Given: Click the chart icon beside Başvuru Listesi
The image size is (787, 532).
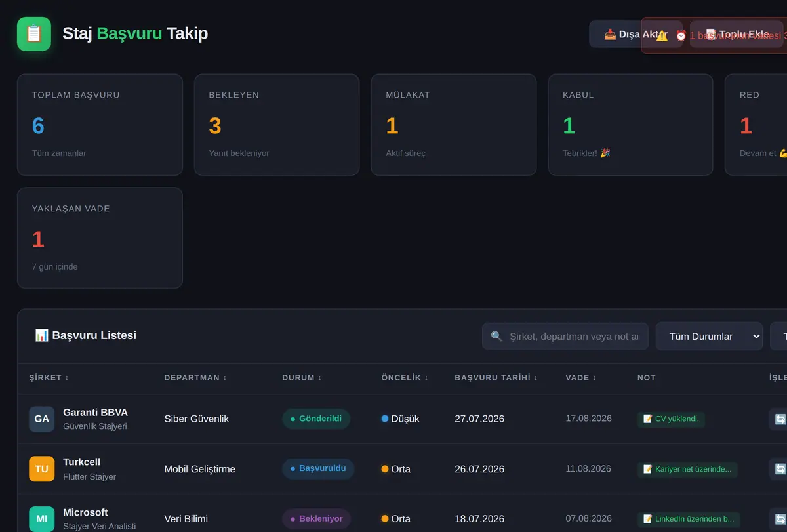Looking at the screenshot, I should coord(41,336).
